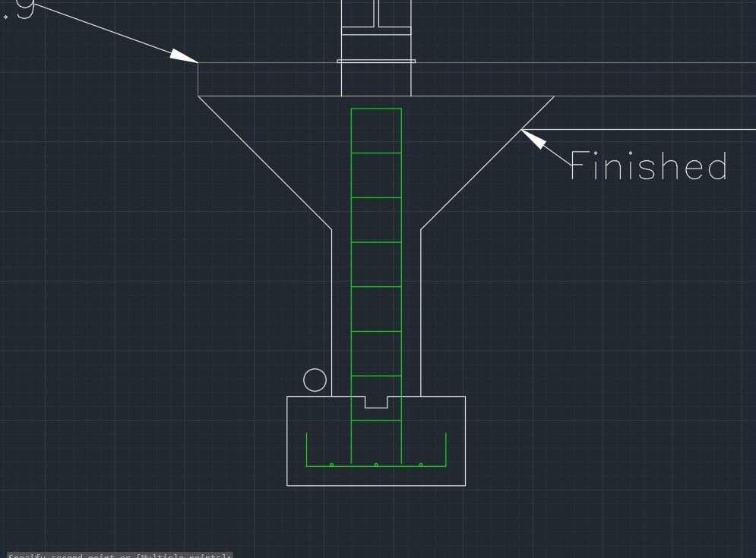Select the left vertical hook of footing rebar
The width and height of the screenshot is (756, 558).
[307, 449]
